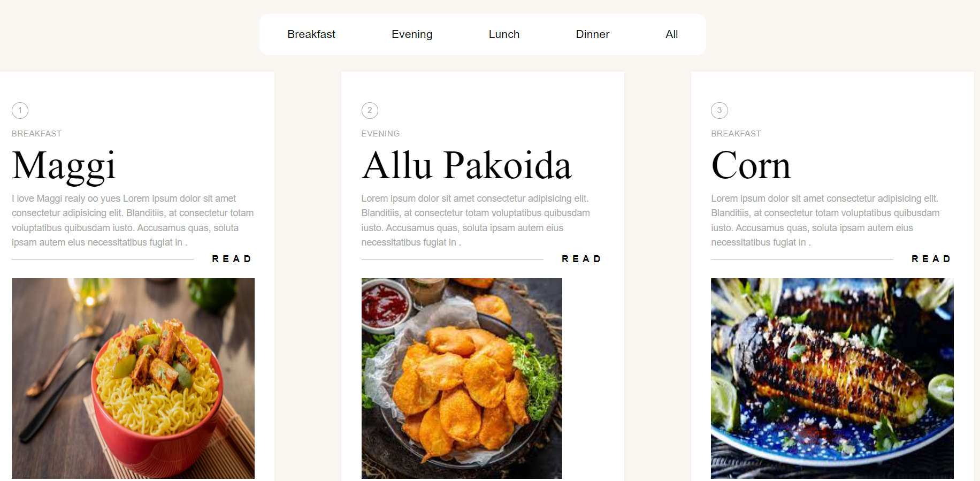980x481 pixels.
Task: Click the Corn heading
Action: [751, 165]
